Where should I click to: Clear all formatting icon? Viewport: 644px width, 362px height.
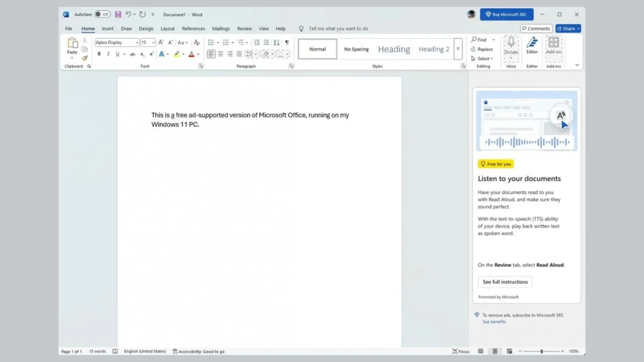point(197,42)
